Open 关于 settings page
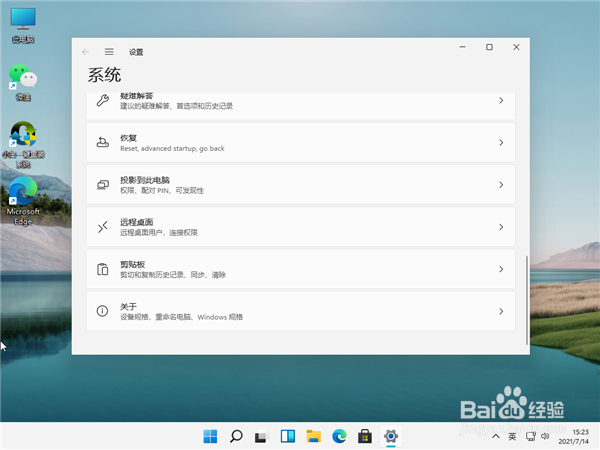This screenshot has height=450, width=600. (300, 311)
